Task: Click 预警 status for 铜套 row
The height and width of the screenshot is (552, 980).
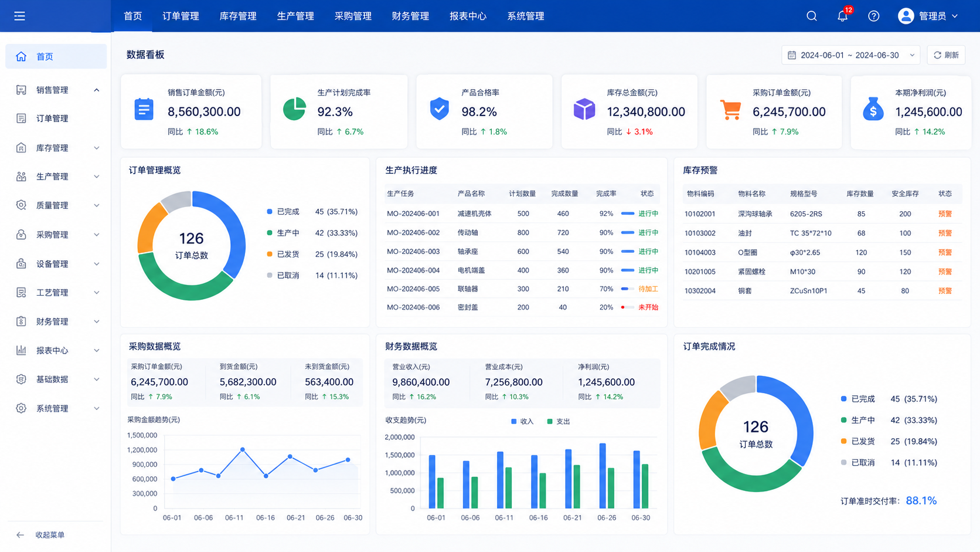Action: click(945, 291)
